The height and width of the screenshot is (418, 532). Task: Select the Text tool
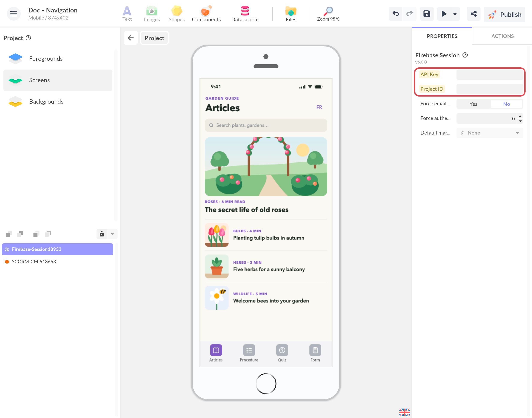127,14
